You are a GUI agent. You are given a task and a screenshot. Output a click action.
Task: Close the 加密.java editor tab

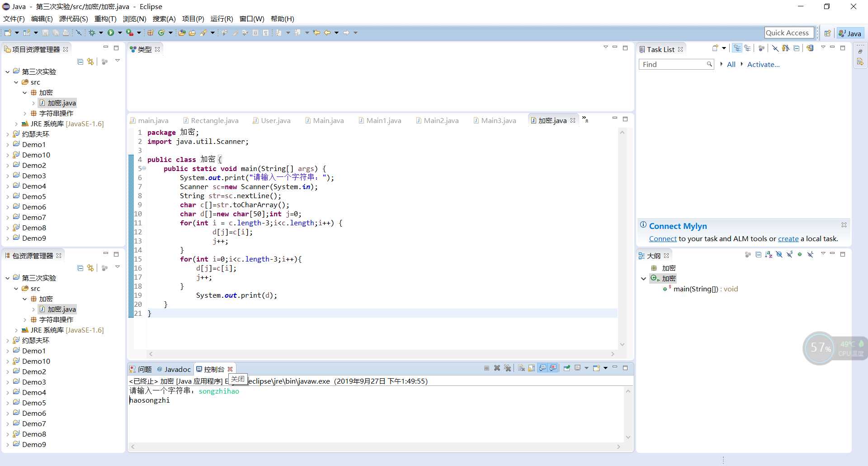[x=573, y=120]
